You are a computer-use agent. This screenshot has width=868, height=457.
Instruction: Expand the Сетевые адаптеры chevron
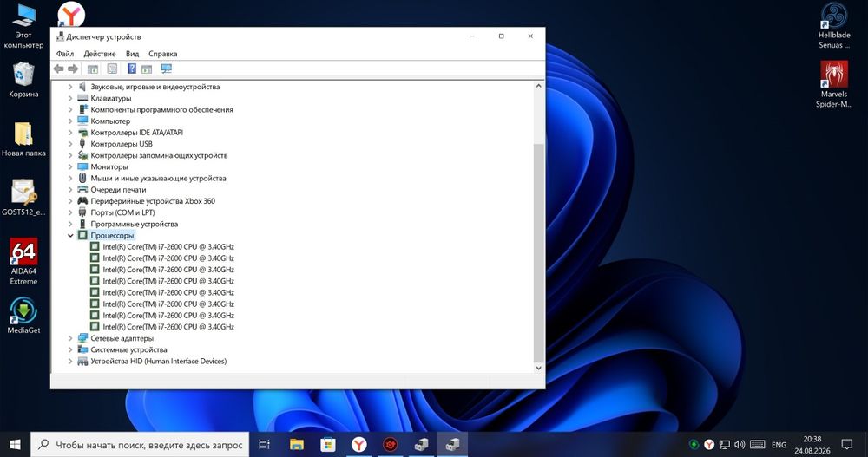[x=70, y=338]
